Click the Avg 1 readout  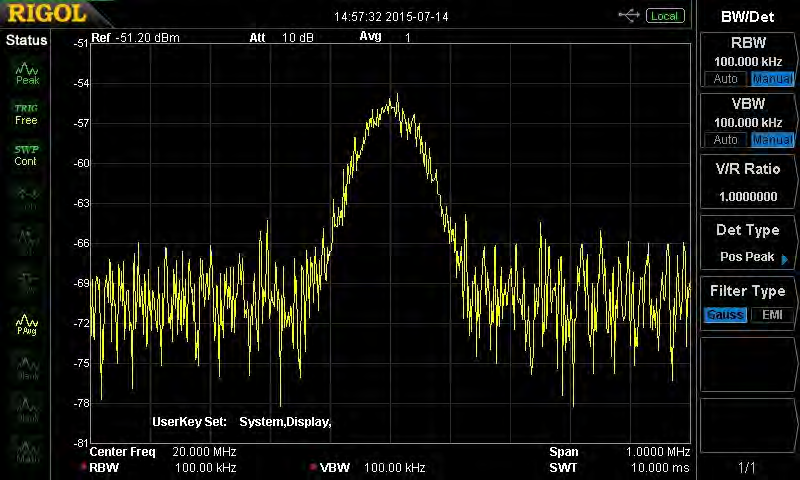(385, 37)
